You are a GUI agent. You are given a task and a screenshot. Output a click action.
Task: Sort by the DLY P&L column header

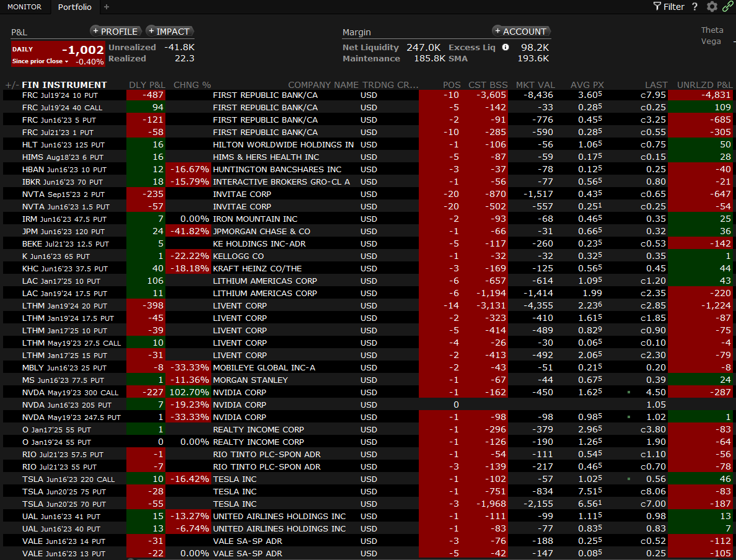[x=147, y=85]
